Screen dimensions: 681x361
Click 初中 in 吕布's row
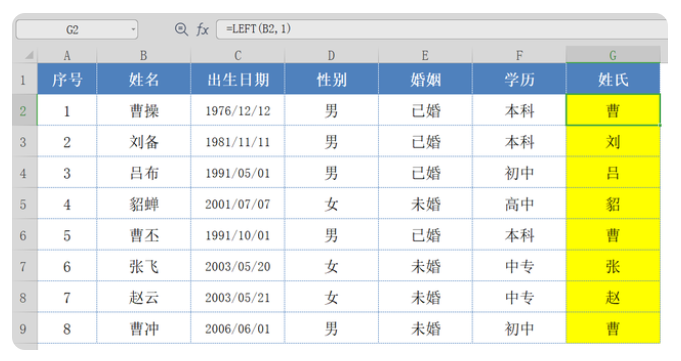click(519, 173)
